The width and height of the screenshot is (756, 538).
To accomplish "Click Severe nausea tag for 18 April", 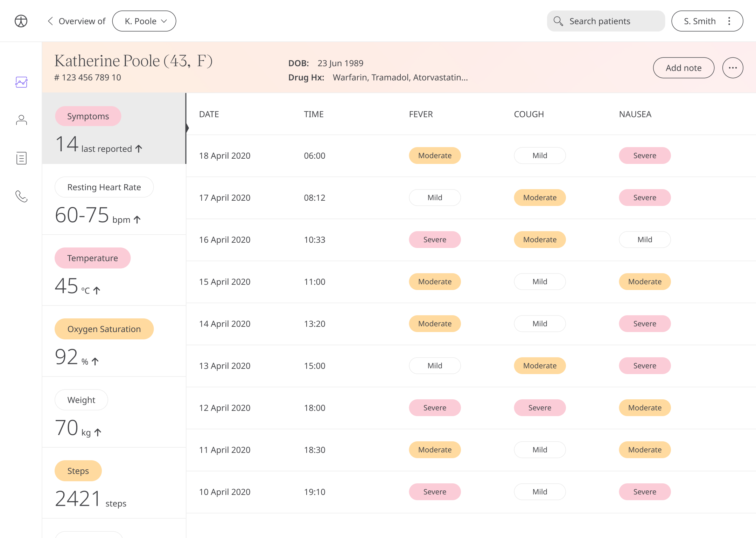I will (x=645, y=156).
